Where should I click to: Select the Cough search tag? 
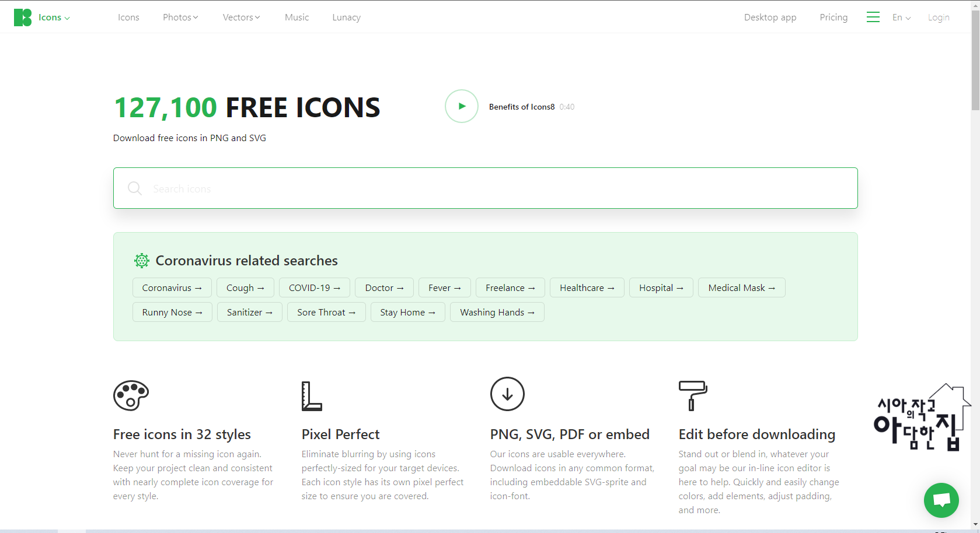245,288
